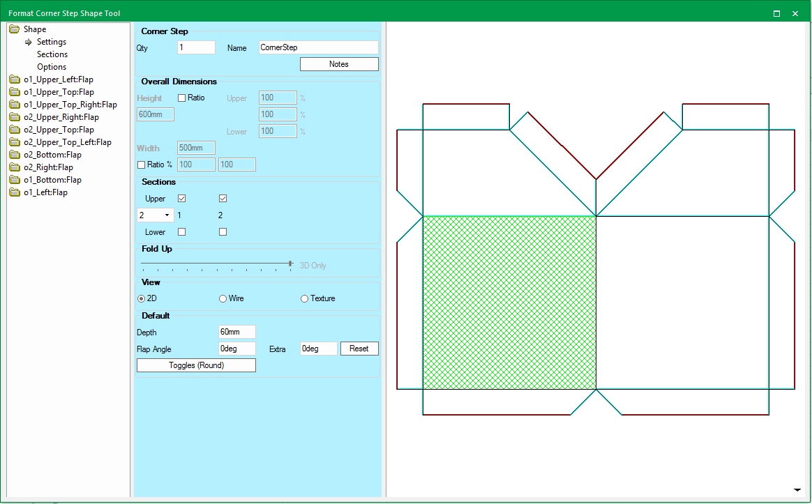This screenshot has width=812, height=504.
Task: Select the Wire view radio button
Action: coord(223,298)
